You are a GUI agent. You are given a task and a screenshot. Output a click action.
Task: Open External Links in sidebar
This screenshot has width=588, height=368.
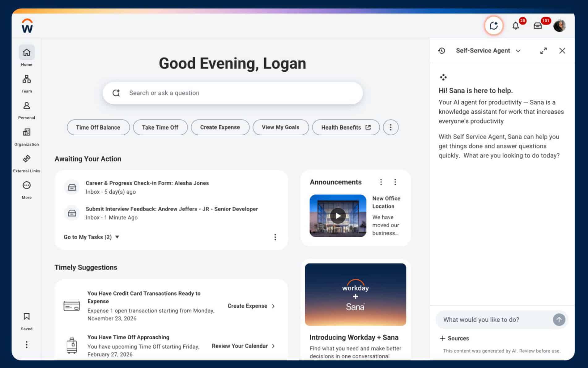[27, 163]
